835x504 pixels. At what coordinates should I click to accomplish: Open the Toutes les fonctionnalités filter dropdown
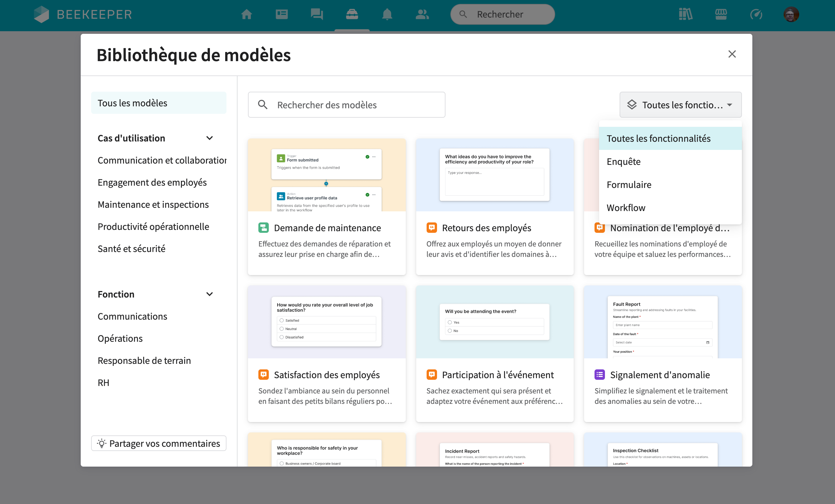pos(680,105)
